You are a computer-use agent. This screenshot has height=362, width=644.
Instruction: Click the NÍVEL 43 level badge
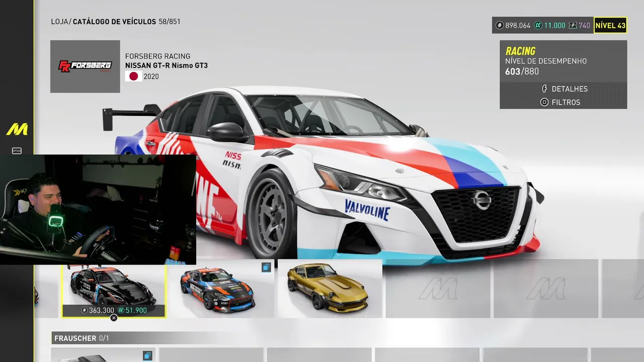pyautogui.click(x=610, y=25)
